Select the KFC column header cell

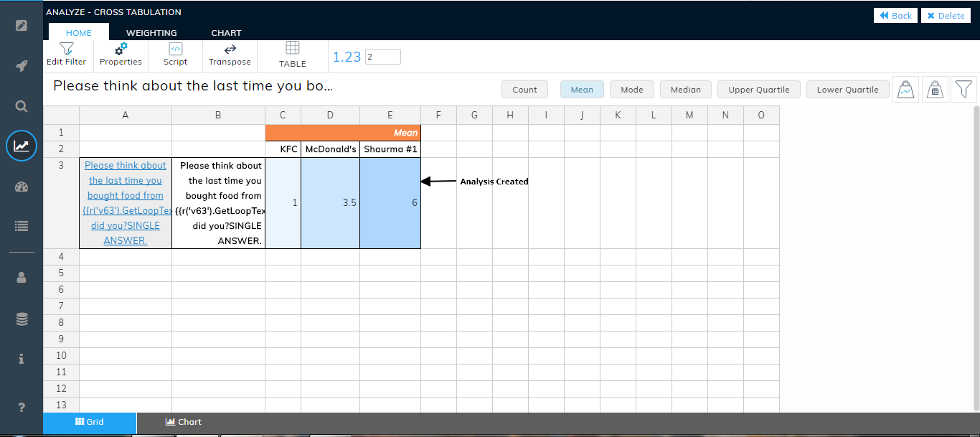(283, 149)
